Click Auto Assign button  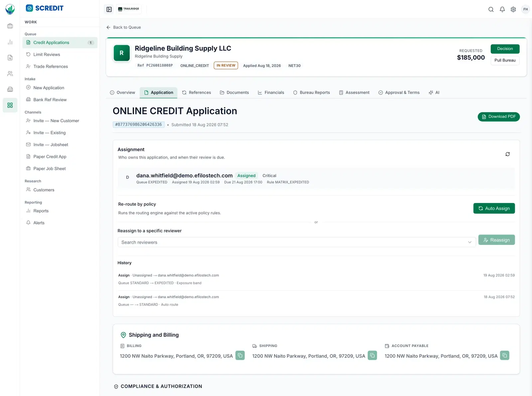coord(494,208)
